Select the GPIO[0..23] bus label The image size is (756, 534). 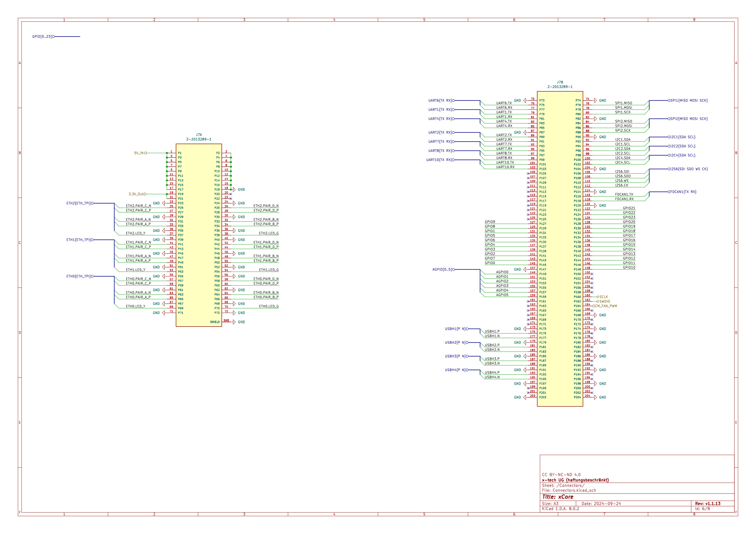pyautogui.click(x=43, y=37)
